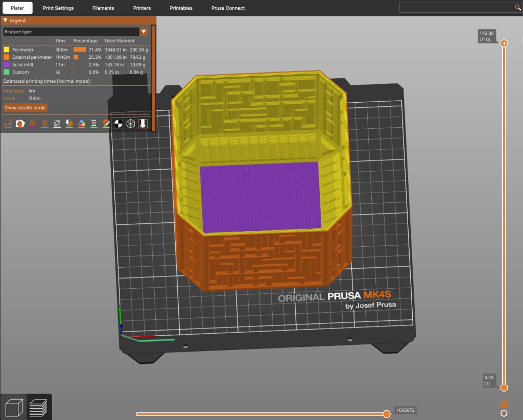Image resolution: width=523 pixels, height=420 pixels.
Task: Collapse the Legend panel
Action: click(x=6, y=20)
